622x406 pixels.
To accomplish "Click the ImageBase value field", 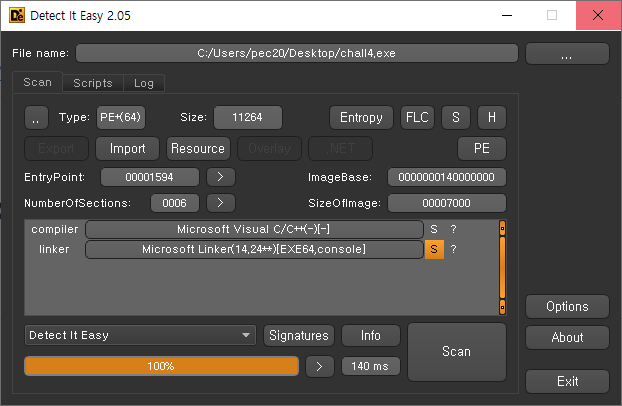I will [x=446, y=177].
